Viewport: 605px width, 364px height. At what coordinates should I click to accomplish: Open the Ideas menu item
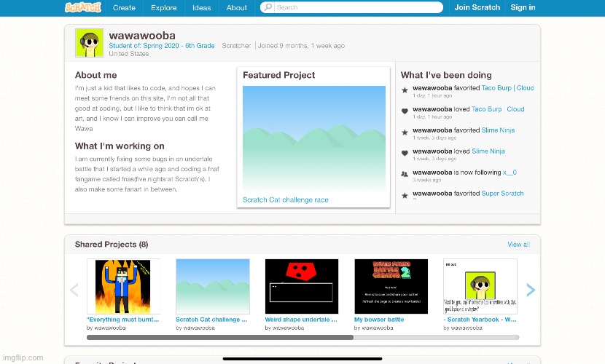pos(201,8)
